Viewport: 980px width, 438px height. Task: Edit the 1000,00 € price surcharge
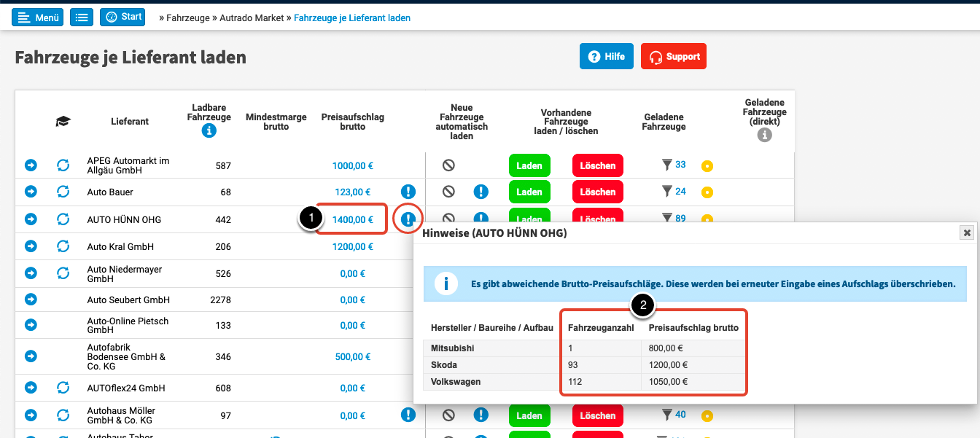click(352, 166)
